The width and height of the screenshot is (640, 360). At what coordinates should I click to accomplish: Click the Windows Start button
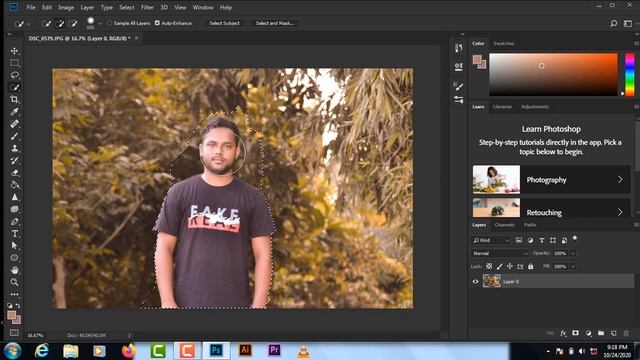pos(13,351)
